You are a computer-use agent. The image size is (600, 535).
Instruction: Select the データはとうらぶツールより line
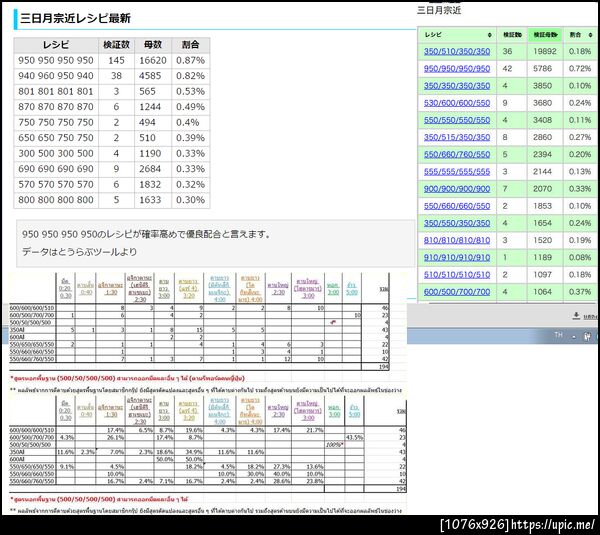pos(79,252)
